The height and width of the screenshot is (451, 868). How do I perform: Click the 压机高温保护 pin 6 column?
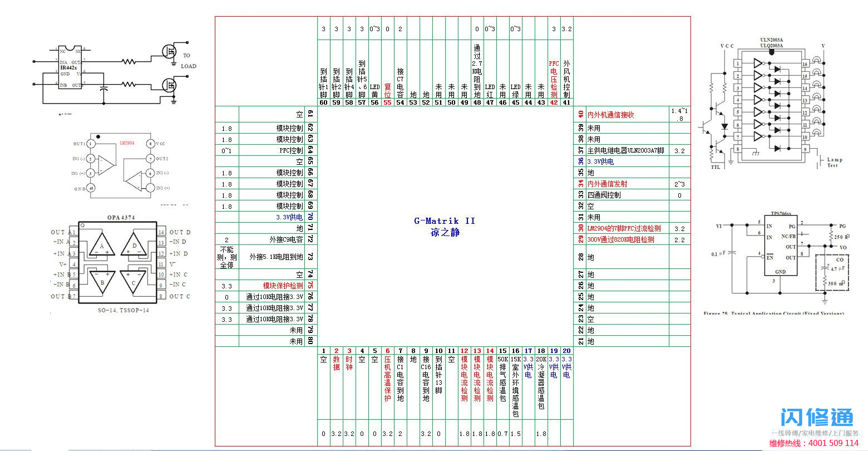(x=387, y=379)
